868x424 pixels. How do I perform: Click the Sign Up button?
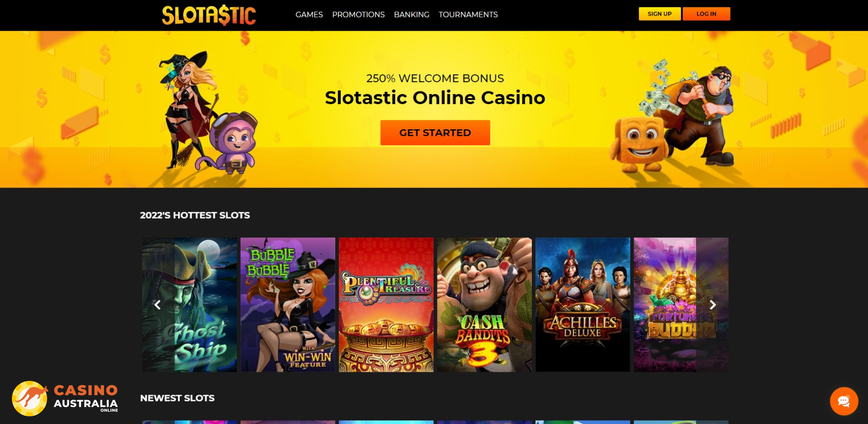[x=659, y=14]
